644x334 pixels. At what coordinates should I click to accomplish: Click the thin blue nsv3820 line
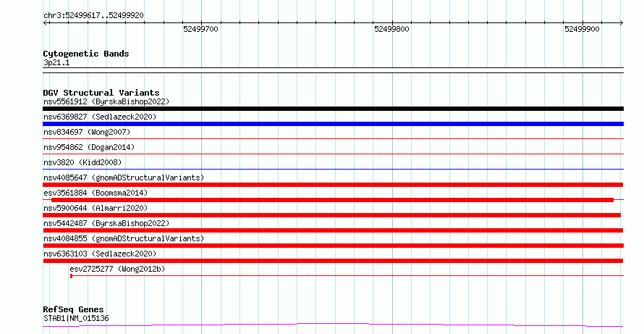333,169
